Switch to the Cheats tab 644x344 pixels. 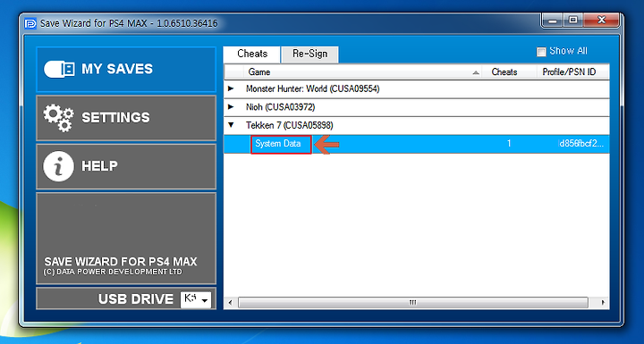251,54
